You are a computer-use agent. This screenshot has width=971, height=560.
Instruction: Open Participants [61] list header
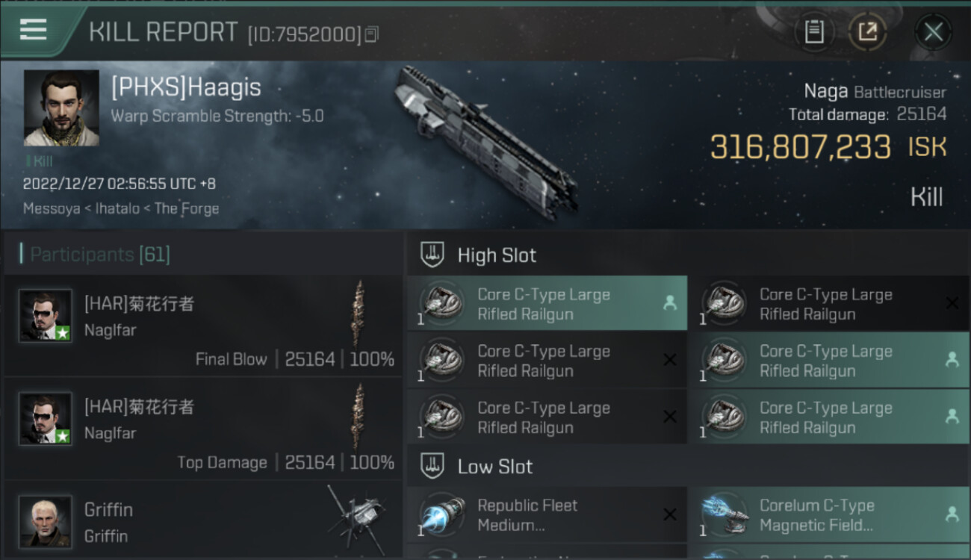tap(100, 255)
